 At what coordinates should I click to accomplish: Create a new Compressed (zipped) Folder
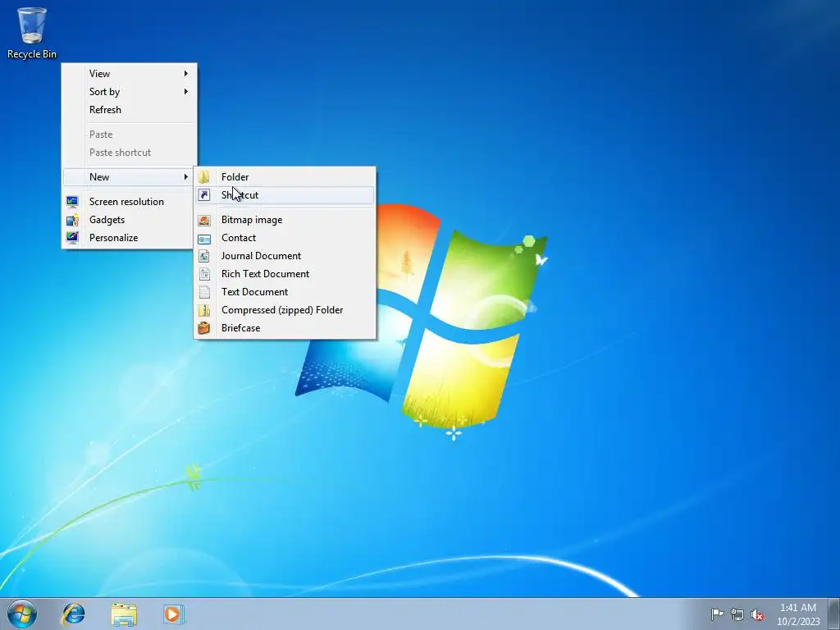pyautogui.click(x=285, y=310)
